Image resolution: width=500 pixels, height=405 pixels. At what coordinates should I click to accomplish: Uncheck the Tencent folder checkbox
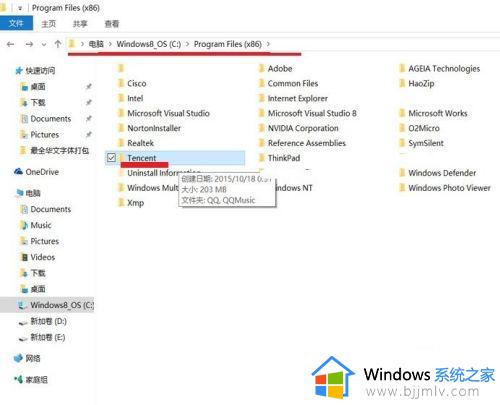[111, 158]
